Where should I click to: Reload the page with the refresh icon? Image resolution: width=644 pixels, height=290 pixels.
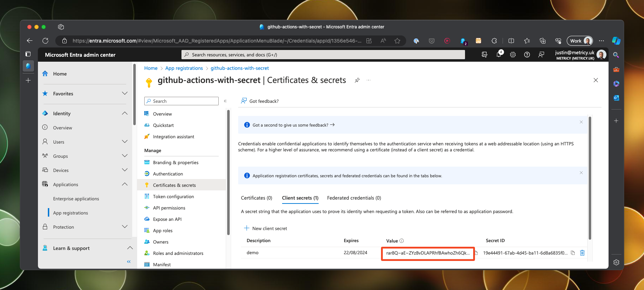pyautogui.click(x=45, y=41)
